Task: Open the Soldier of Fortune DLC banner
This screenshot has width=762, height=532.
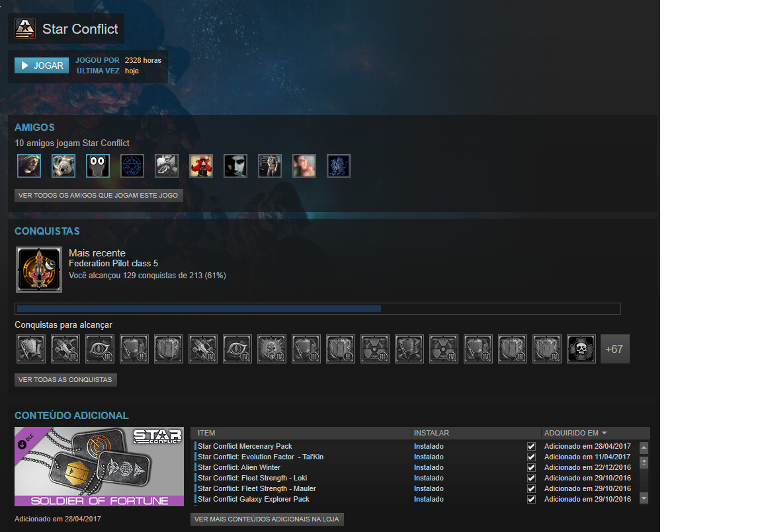Action: click(99, 467)
